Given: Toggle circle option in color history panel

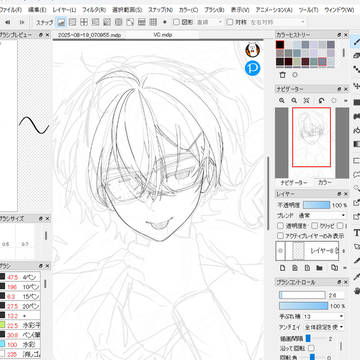Looking at the screenshot, I should pyautogui.click(x=295, y=75).
